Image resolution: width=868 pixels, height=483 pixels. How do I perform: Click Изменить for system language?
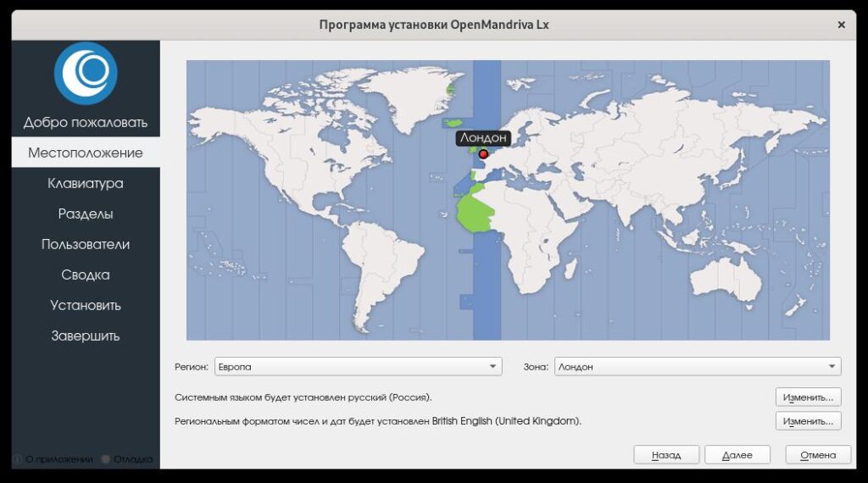[x=808, y=397]
